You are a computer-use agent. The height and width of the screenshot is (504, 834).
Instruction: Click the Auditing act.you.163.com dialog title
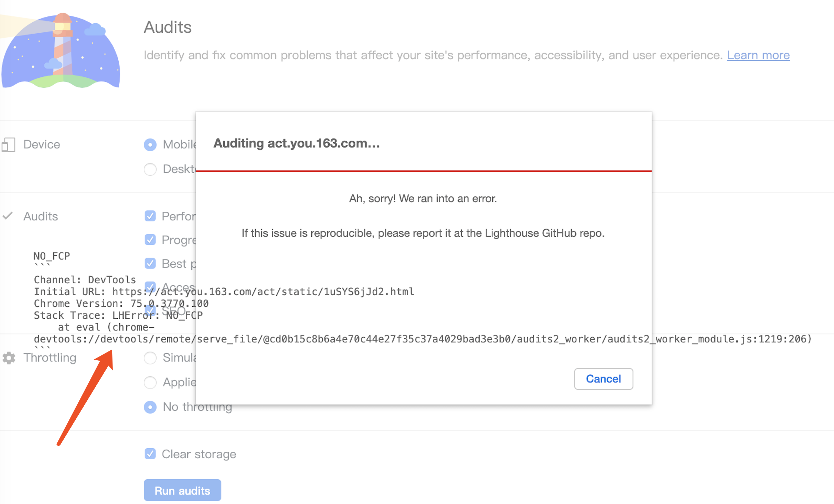(296, 143)
